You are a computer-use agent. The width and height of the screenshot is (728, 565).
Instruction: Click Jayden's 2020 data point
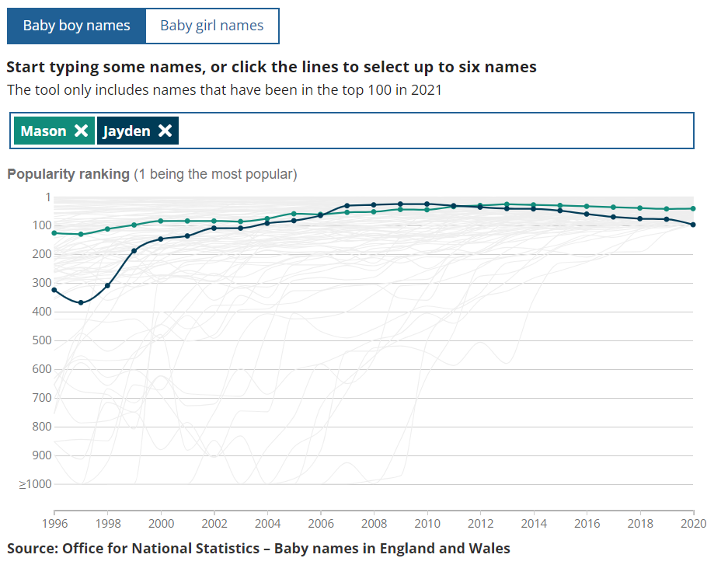coord(693,225)
